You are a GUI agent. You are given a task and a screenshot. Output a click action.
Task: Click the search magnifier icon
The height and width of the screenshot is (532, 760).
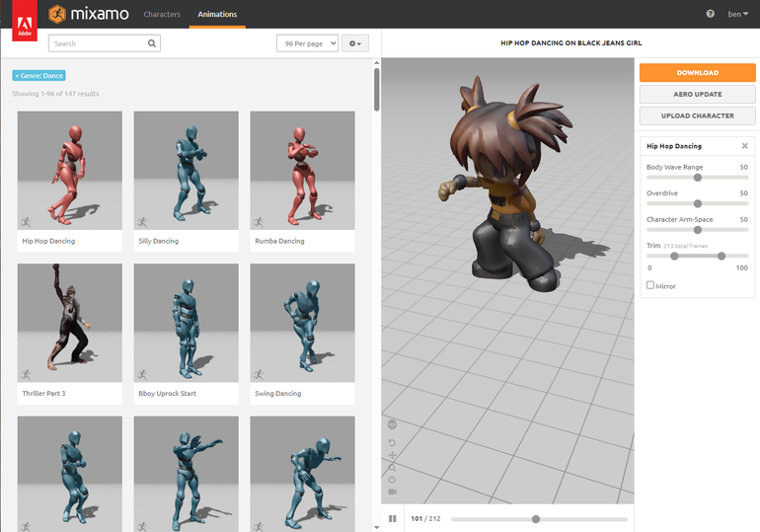click(x=152, y=43)
